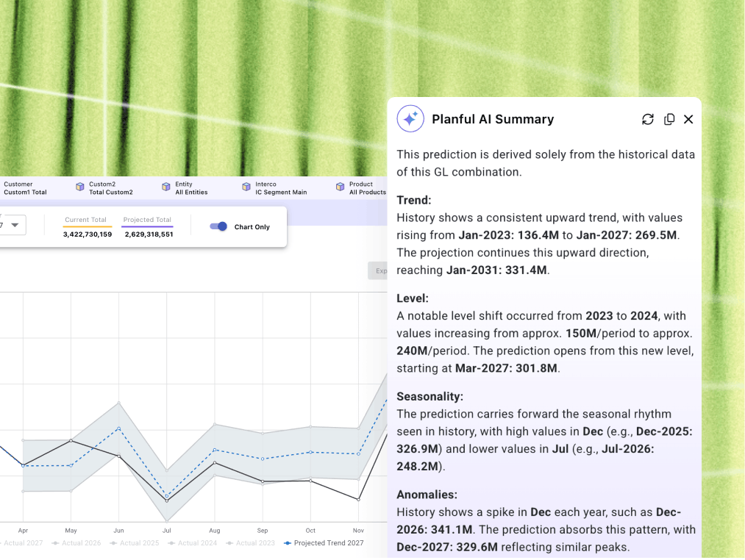Select the Interco dimension cube icon
Viewport: 745px width, 560px height.
(x=246, y=187)
